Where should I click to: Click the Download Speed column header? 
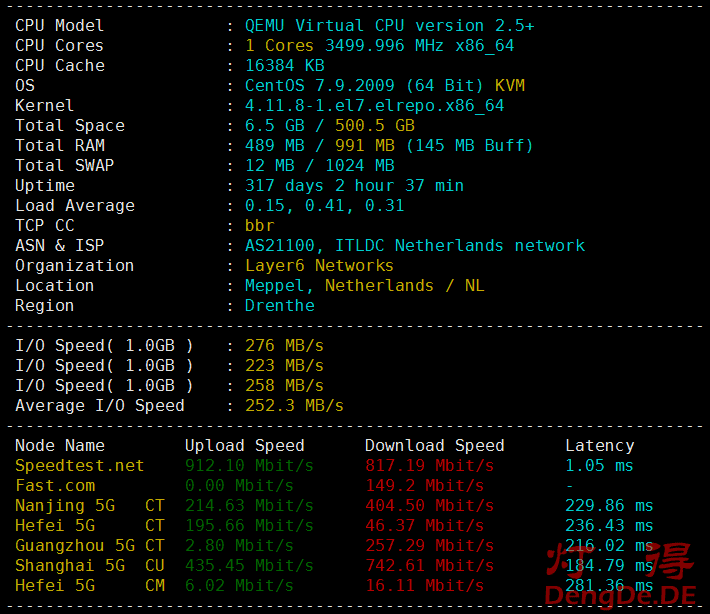[x=434, y=446]
